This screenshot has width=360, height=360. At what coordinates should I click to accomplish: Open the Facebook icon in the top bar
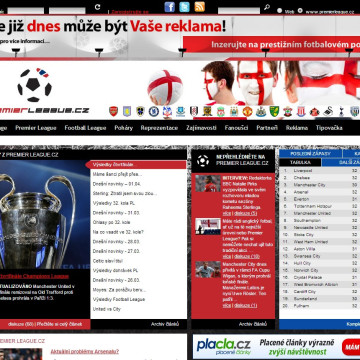pos(169,7)
